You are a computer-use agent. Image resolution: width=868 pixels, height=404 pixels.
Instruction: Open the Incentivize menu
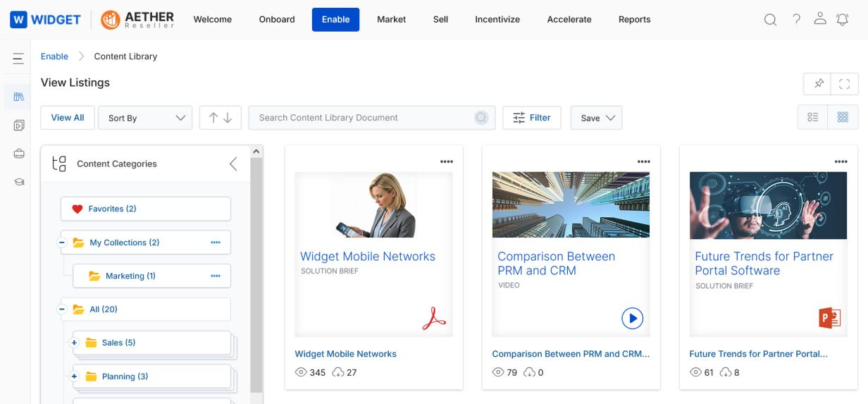497,20
